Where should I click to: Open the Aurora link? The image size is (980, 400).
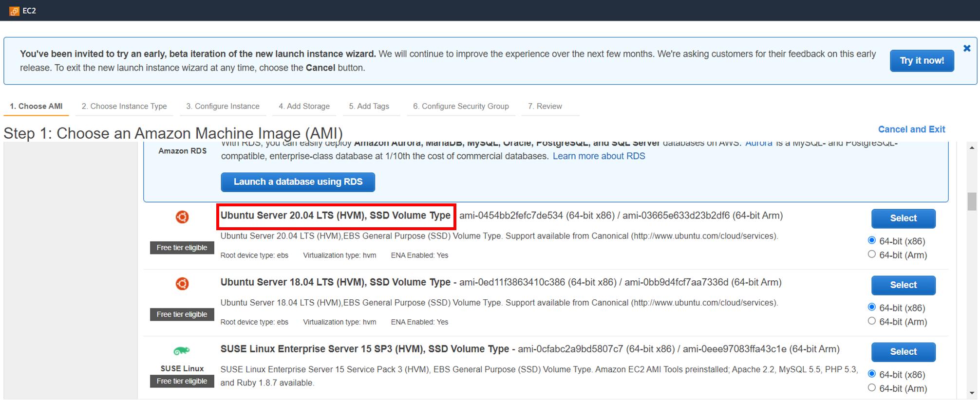pos(758,144)
